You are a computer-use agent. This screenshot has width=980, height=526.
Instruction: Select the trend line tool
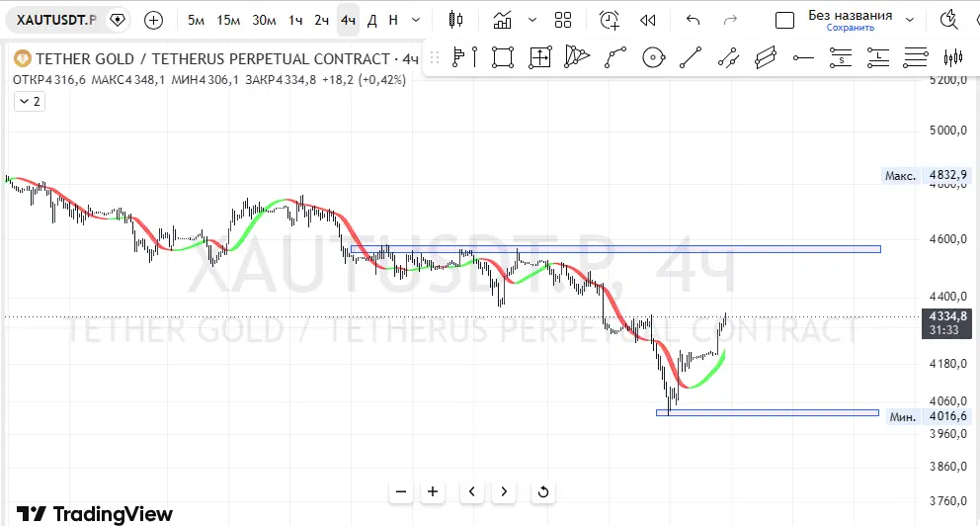[x=691, y=57]
